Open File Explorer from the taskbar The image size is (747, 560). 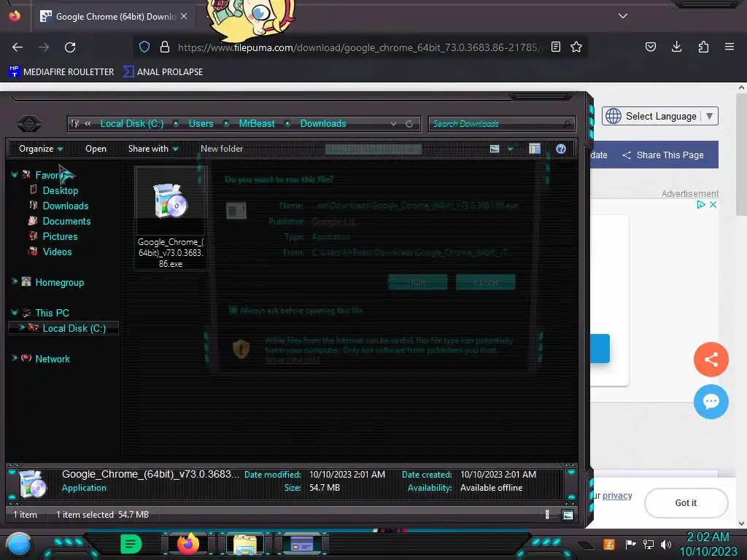tap(245, 544)
